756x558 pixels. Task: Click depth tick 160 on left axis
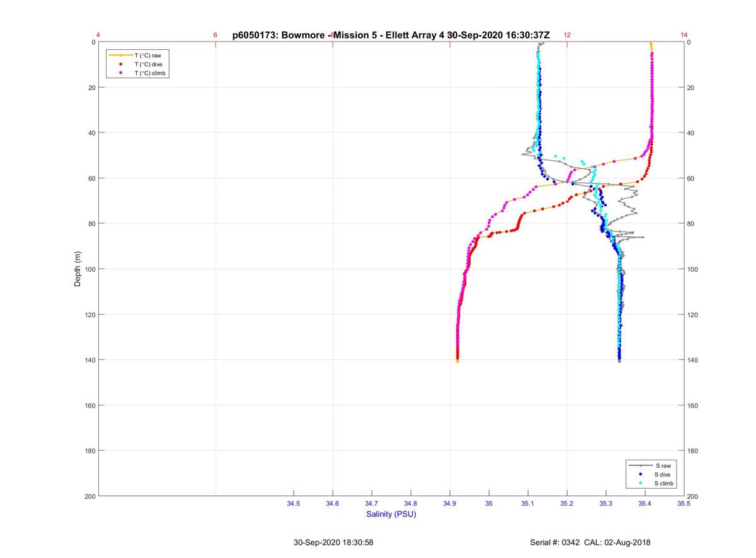pyautogui.click(x=89, y=405)
